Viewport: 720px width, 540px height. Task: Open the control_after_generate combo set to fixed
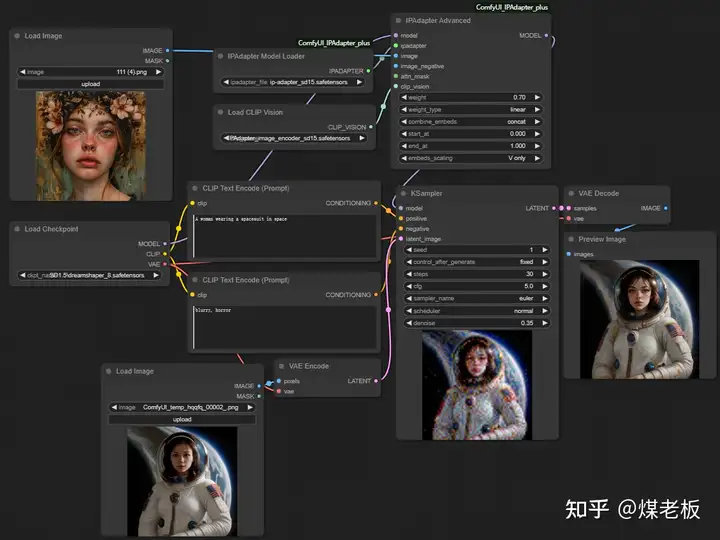477,262
